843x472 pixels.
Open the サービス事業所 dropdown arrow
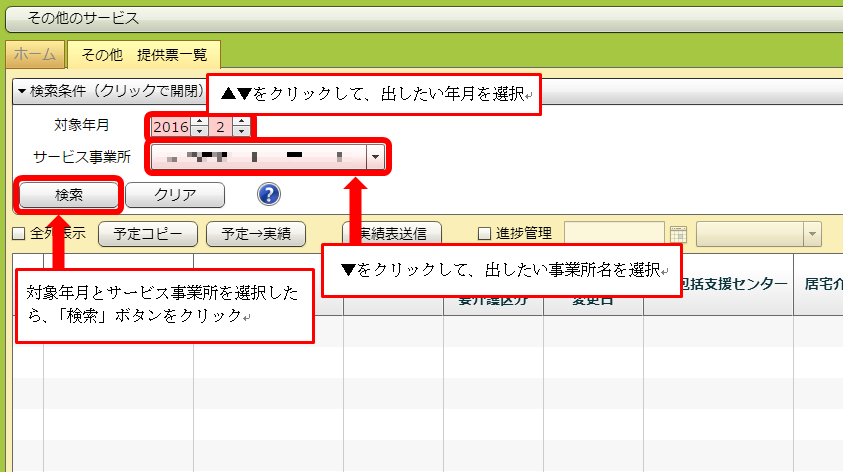[375, 157]
